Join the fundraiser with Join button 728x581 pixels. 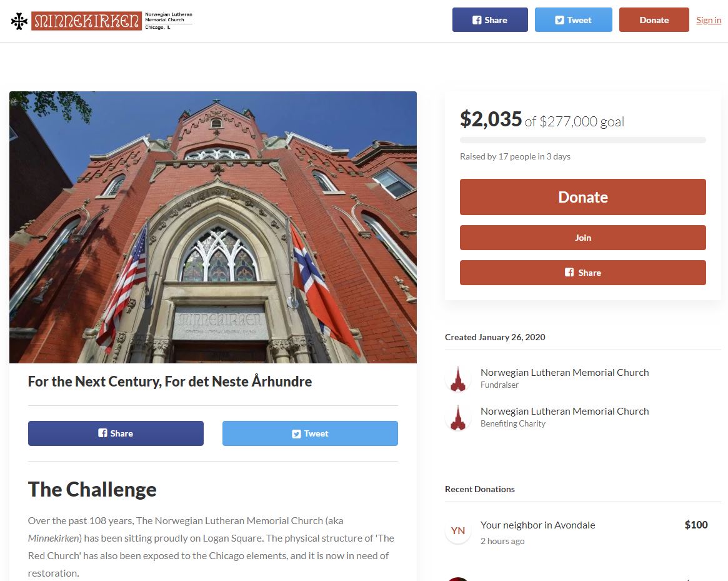(582, 238)
